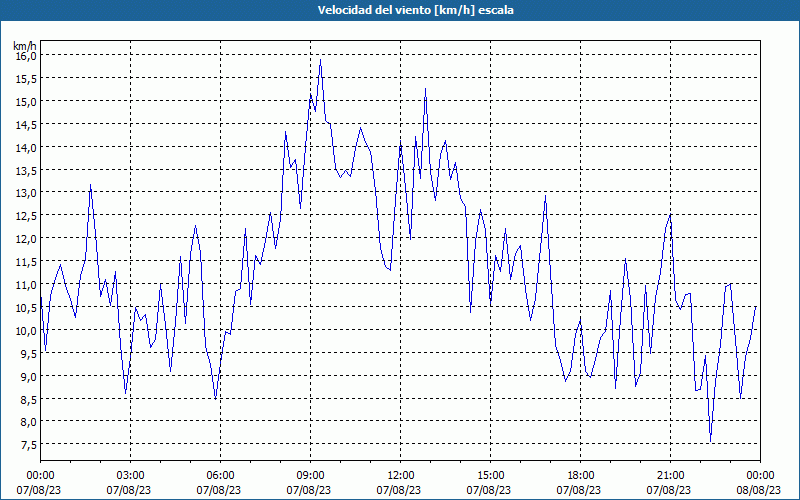
Task: Click the 7,5 y-axis value
Action: coord(28,445)
